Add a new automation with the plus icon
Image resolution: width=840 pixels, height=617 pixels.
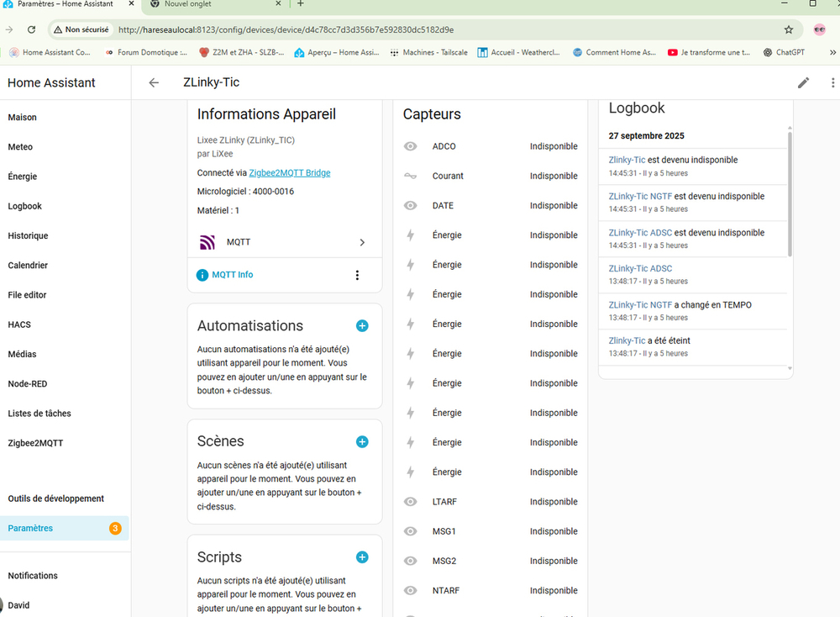pyautogui.click(x=362, y=326)
